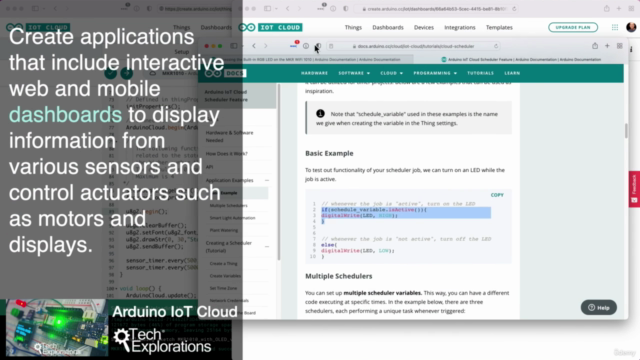640x360 pixels.
Task: Click Back arrow in IoT Cloud browser window
Action: point(287,9)
